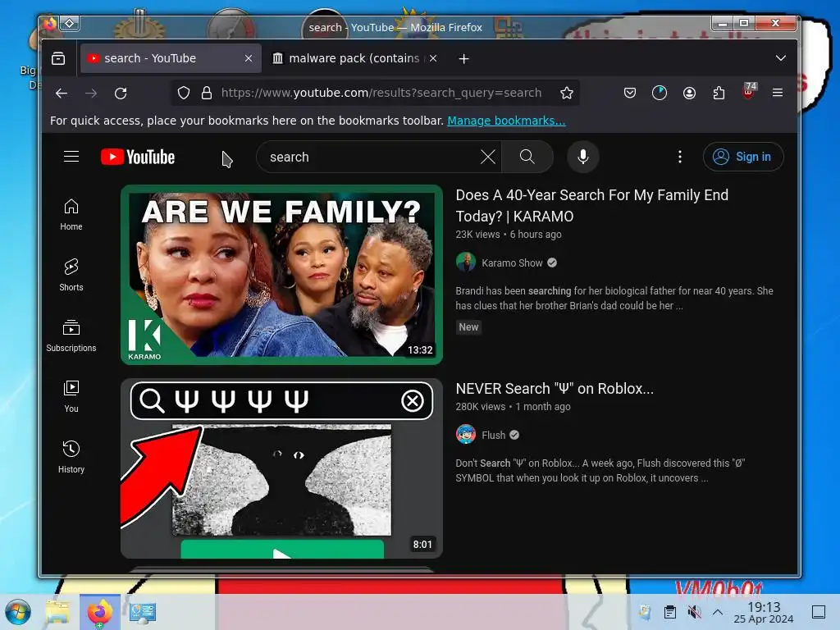
Task: Close the search - YouTube tab
Action: tap(249, 58)
